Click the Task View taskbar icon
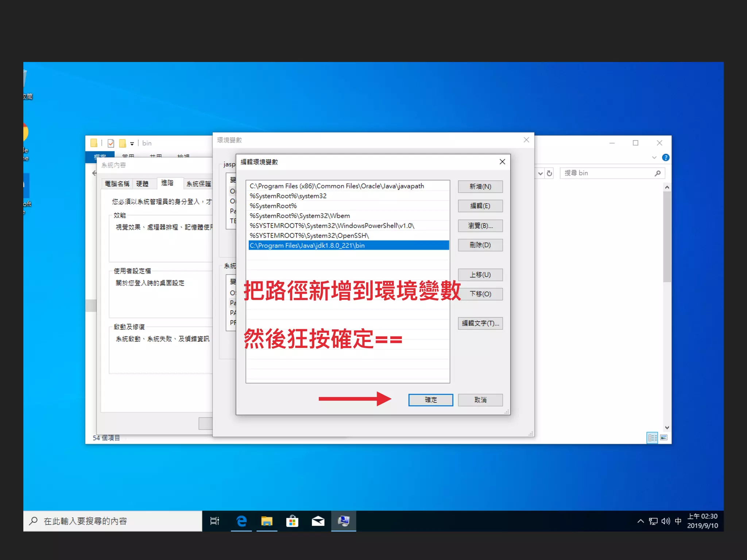The image size is (747, 560). click(215, 521)
